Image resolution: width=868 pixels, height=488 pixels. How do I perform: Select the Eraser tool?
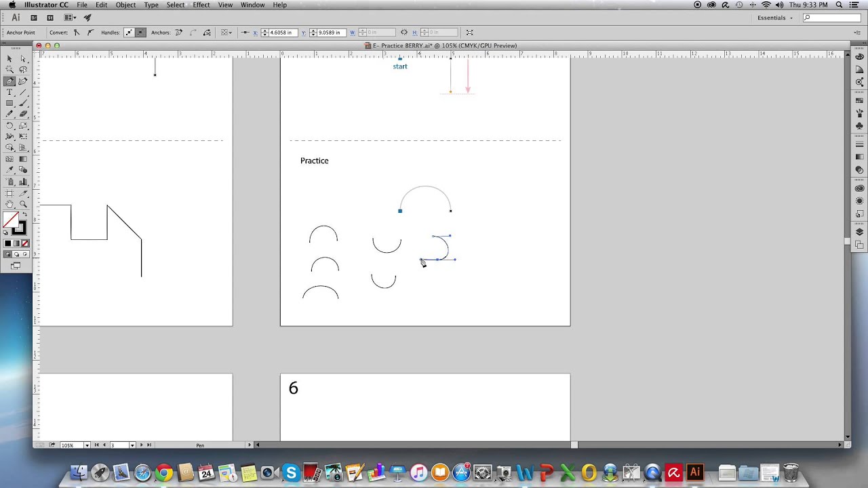[x=24, y=114]
